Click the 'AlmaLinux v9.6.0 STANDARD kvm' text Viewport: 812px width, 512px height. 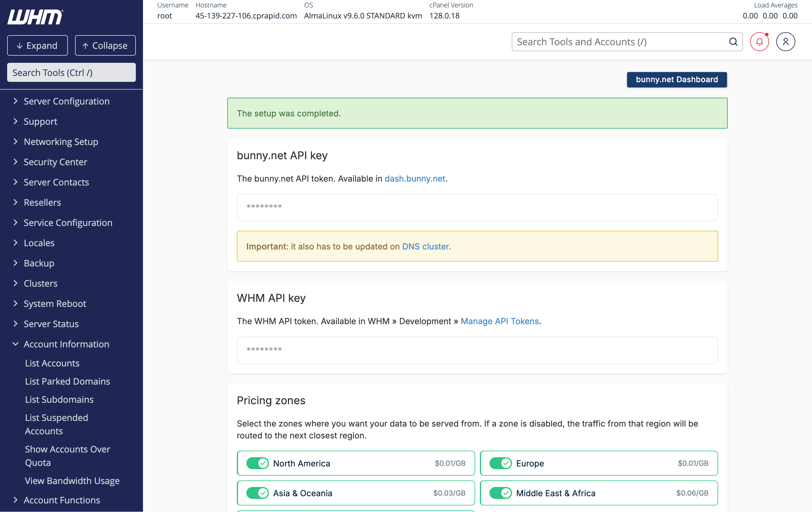coord(363,16)
